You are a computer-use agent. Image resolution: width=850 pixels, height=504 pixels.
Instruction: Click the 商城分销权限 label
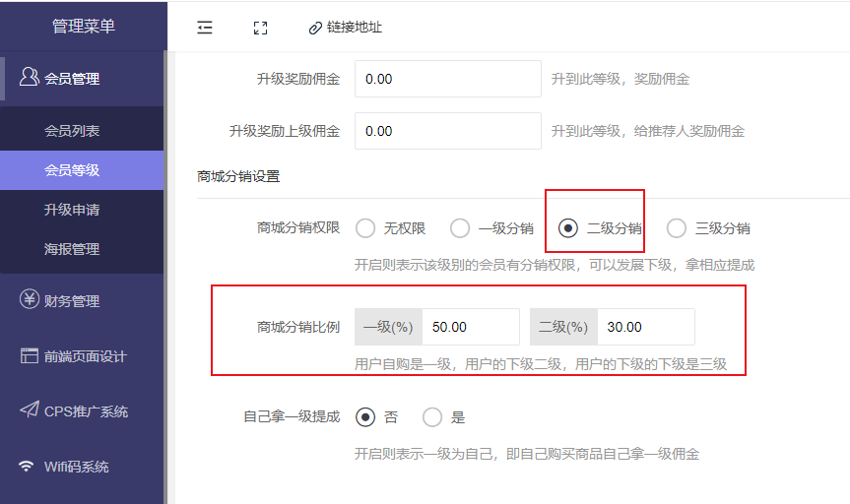click(x=298, y=227)
